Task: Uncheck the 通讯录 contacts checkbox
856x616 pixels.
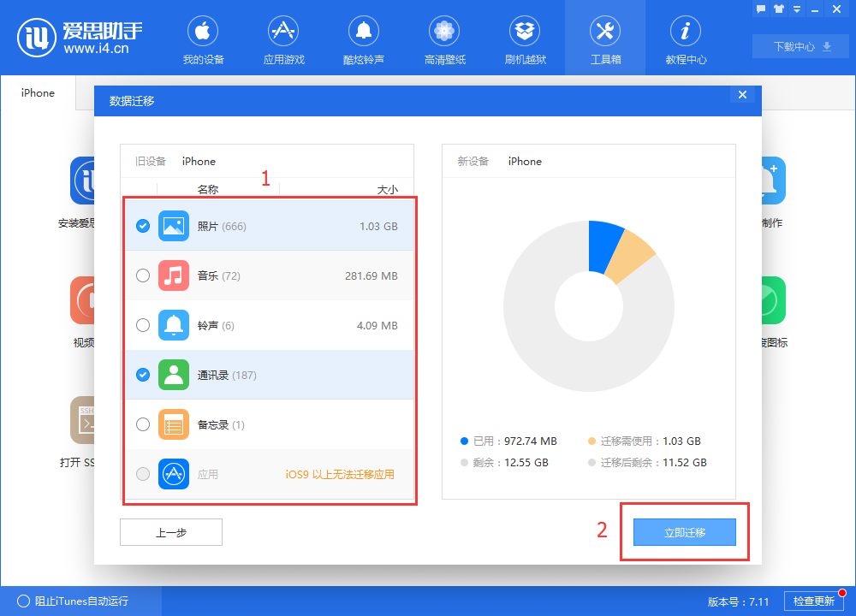Action: (x=143, y=375)
